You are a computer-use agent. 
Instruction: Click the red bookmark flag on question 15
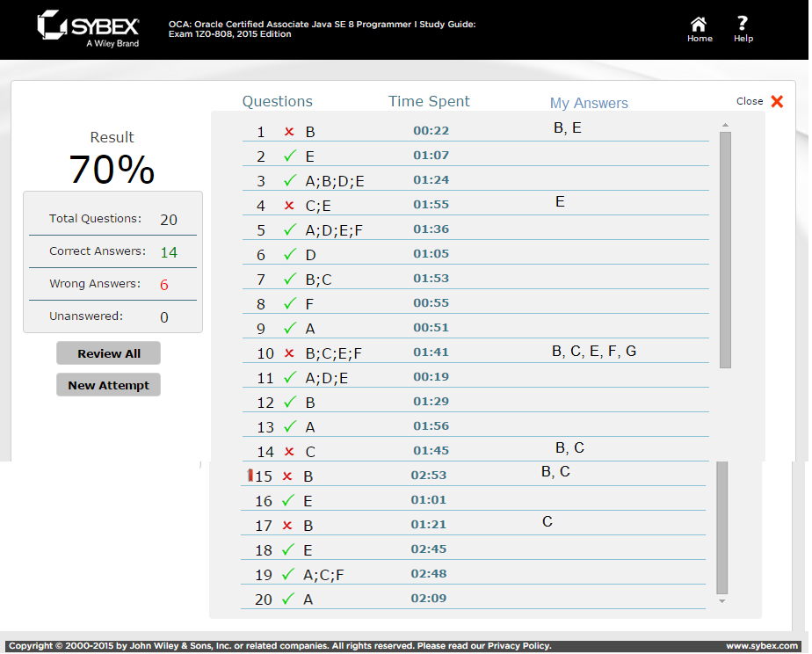tap(250, 475)
